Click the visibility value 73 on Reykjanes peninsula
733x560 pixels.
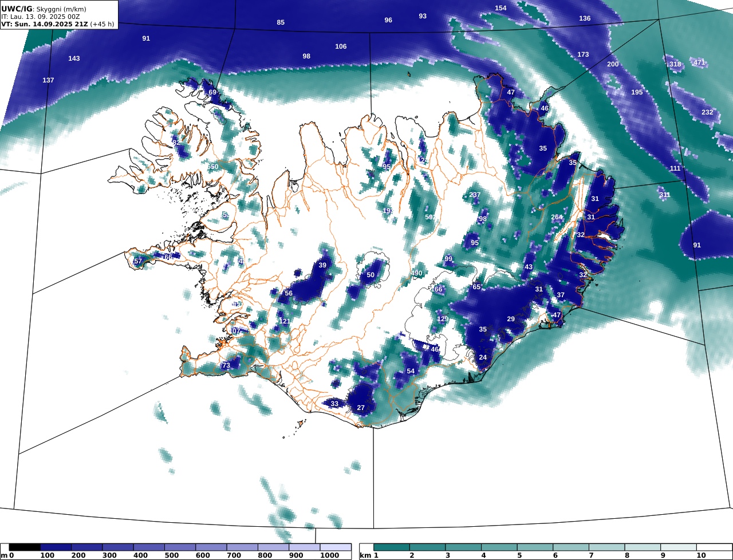click(x=226, y=365)
